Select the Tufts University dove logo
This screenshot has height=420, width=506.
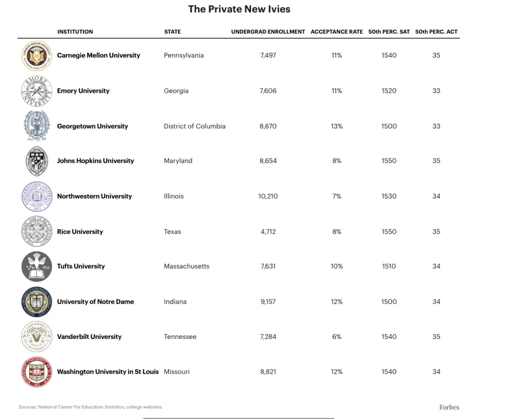[x=37, y=266]
